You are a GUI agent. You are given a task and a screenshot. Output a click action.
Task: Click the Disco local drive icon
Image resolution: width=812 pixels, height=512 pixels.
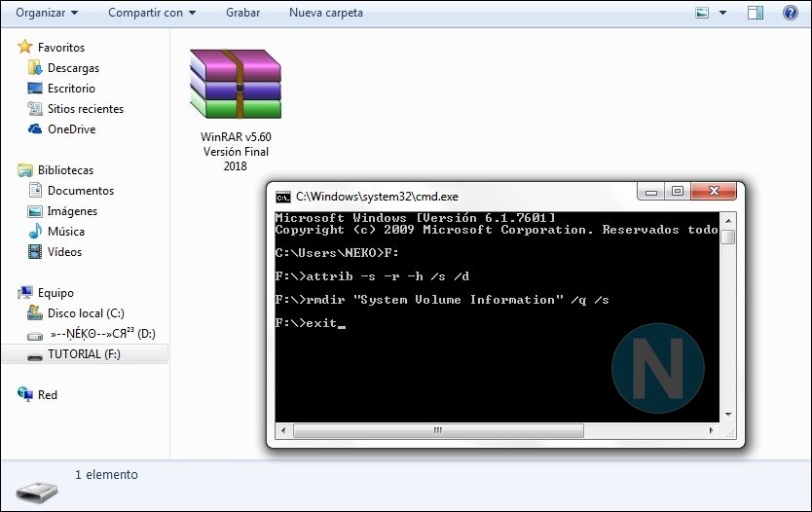tap(35, 312)
